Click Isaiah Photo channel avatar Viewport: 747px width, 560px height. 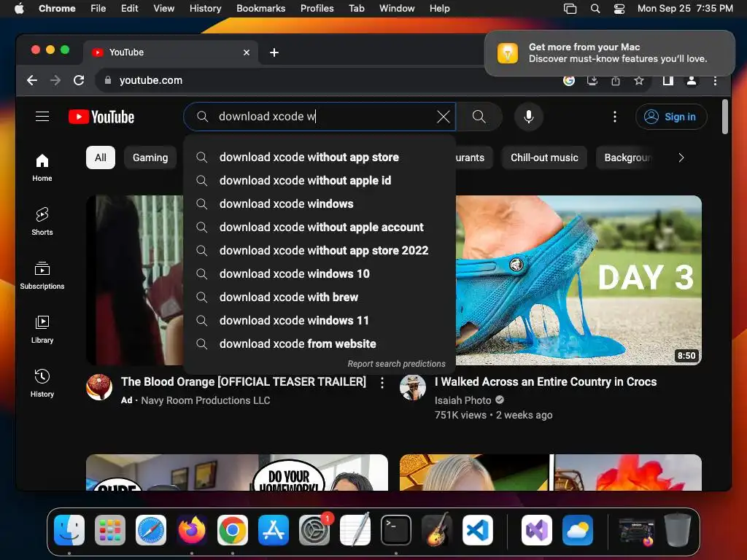tap(413, 387)
